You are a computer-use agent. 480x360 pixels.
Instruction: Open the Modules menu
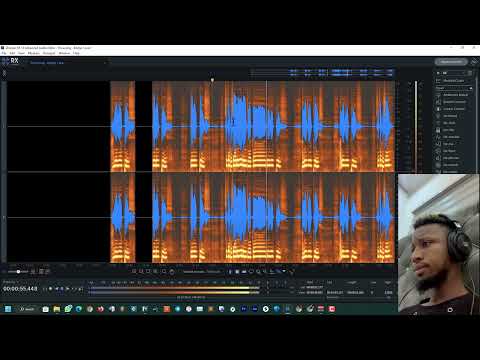point(34,53)
